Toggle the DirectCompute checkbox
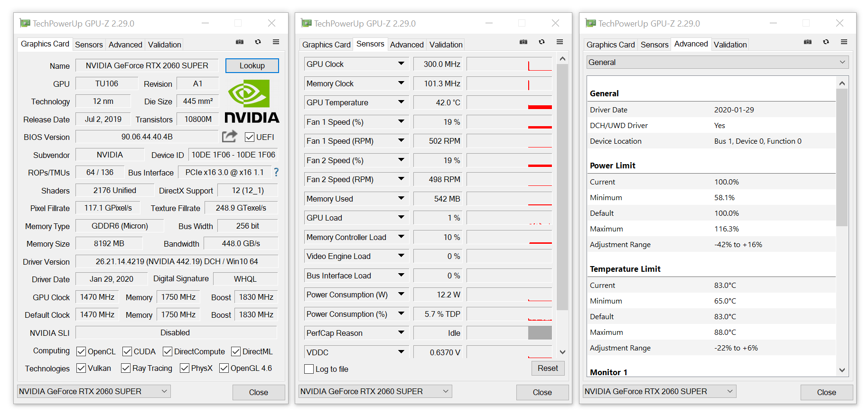Image resolution: width=868 pixels, height=415 pixels. [168, 351]
